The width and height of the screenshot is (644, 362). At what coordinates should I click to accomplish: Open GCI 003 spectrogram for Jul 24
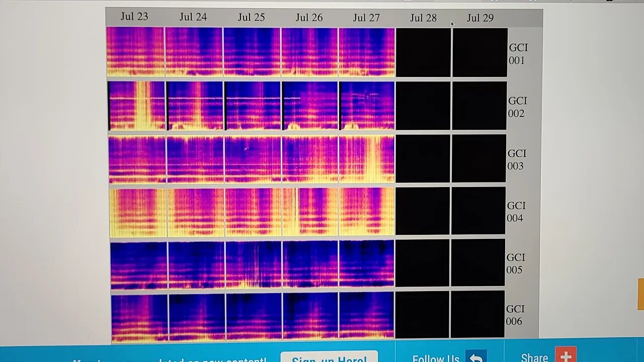195,159
